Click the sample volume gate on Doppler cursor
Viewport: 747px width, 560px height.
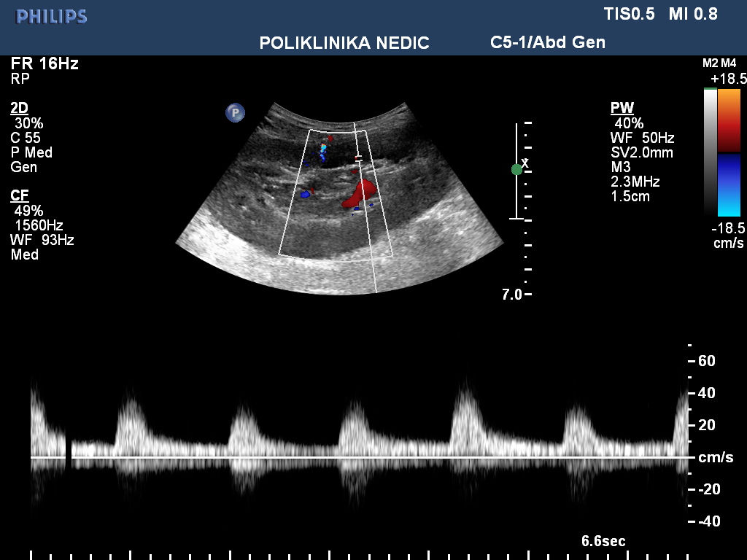[359, 158]
